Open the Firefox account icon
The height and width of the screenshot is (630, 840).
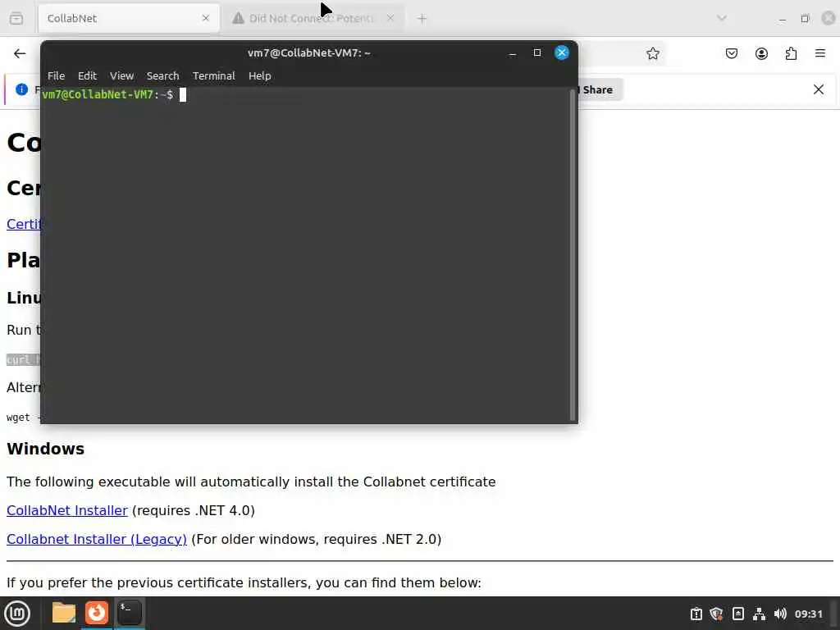coord(761,53)
